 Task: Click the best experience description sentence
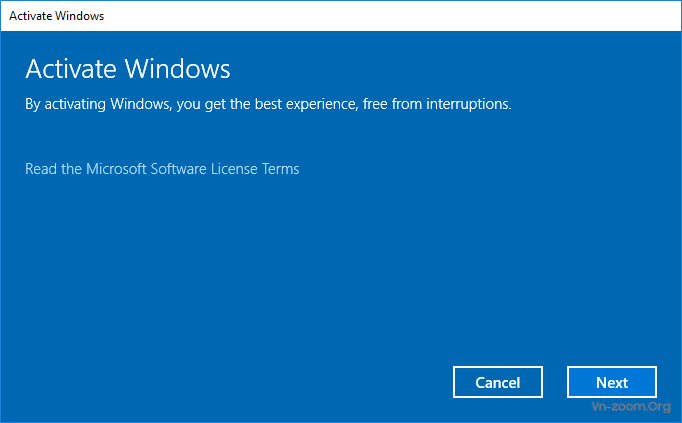268,104
